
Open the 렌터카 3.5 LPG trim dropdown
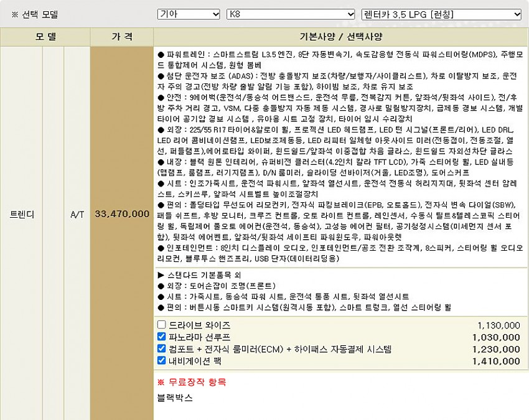[x=441, y=14]
